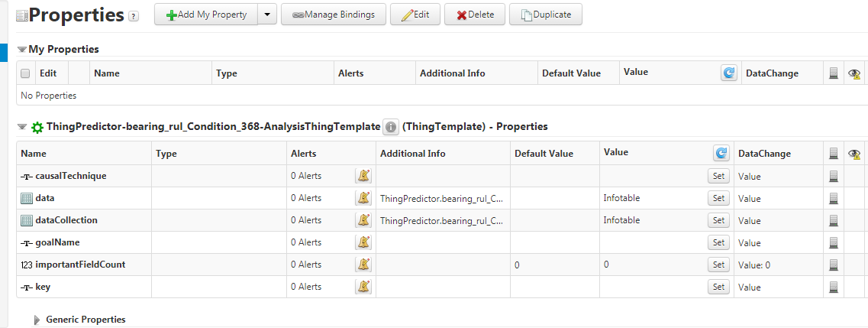This screenshot has width=868, height=328.
Task: Click the persistence icon in My Properties header
Action: click(x=834, y=73)
